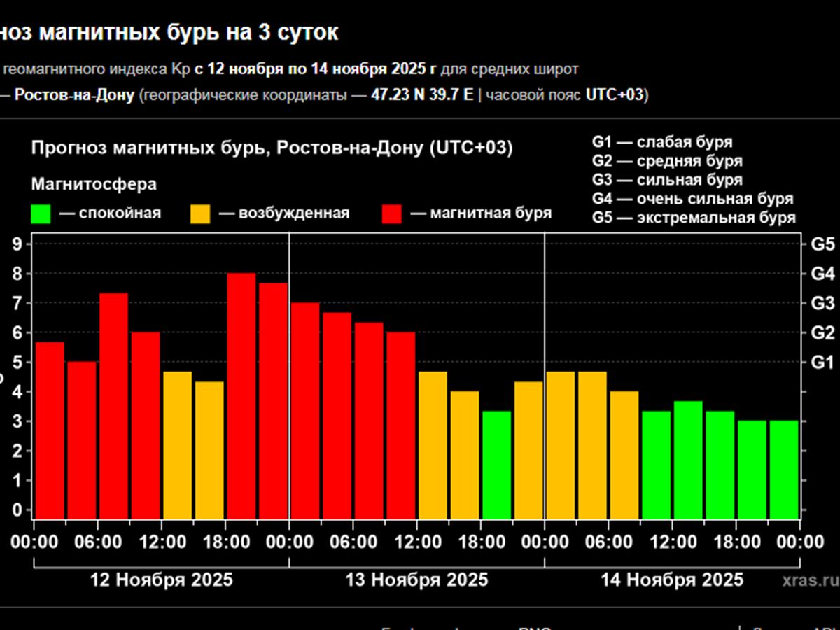Viewport: 840px width, 630px height.
Task: Click the green 'спокойная' legend swatch
Action: tap(41, 213)
